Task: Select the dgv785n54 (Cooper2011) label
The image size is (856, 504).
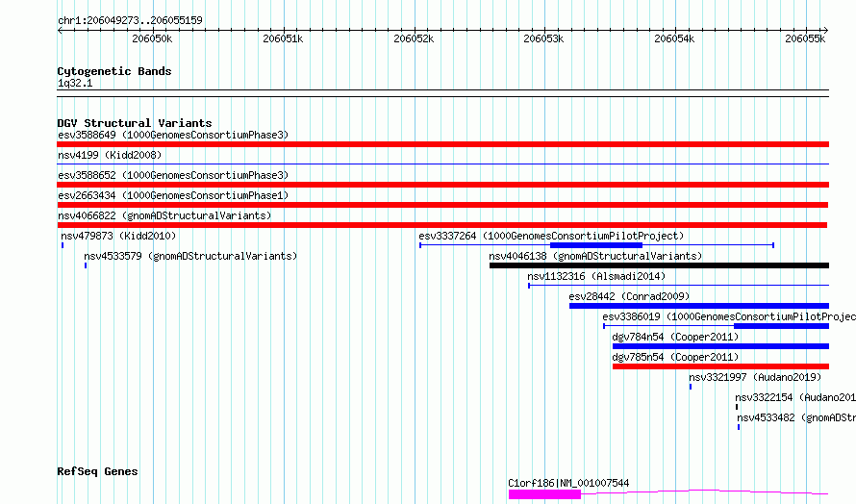Action: tap(675, 357)
